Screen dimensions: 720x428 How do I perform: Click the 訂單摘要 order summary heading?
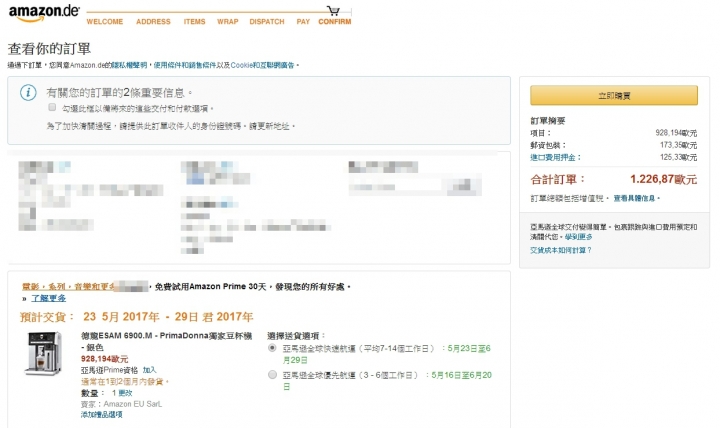click(x=548, y=121)
